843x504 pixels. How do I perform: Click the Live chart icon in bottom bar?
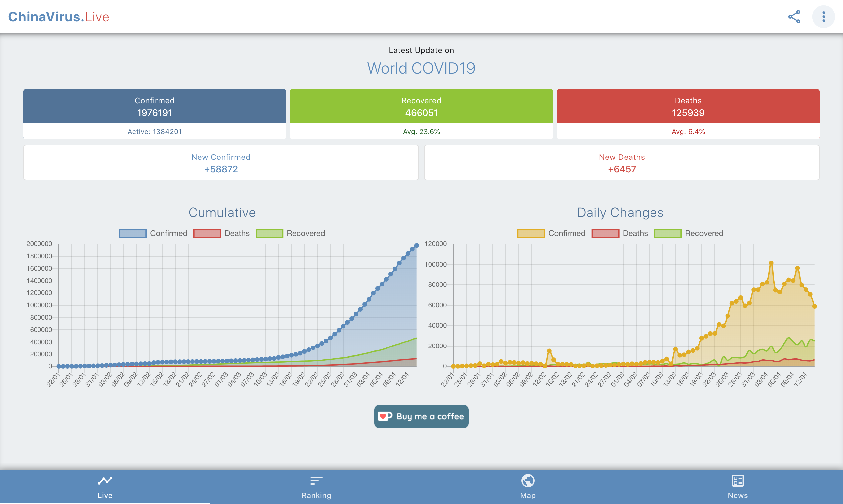105,480
